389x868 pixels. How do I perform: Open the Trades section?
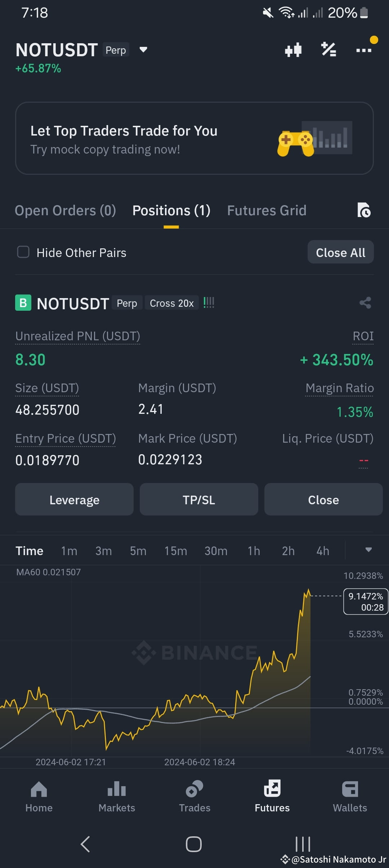(194, 797)
